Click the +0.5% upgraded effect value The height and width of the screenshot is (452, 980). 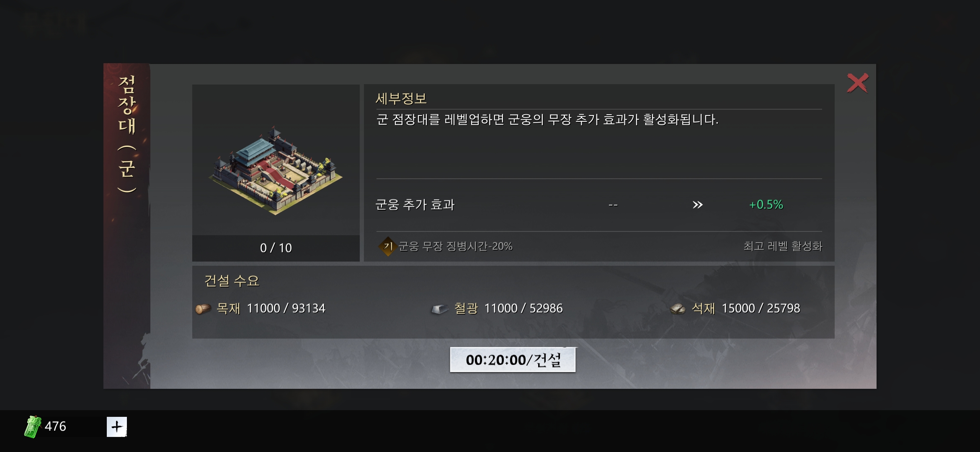click(x=766, y=205)
